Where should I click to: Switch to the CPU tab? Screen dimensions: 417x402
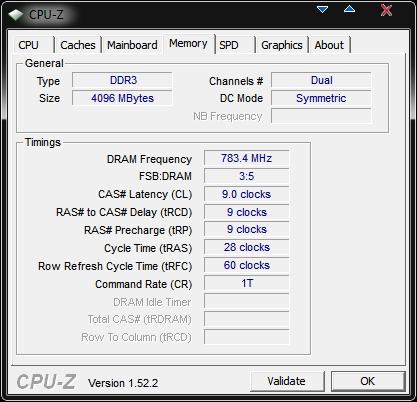tap(34, 45)
